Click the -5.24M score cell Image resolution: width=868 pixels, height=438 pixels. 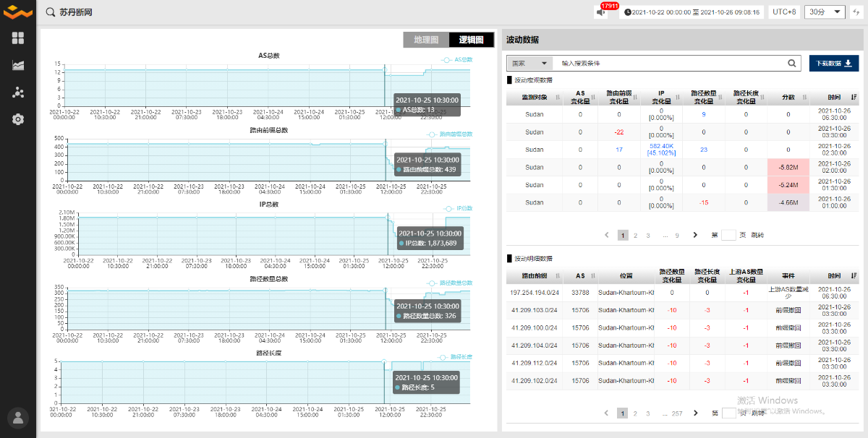(x=788, y=185)
